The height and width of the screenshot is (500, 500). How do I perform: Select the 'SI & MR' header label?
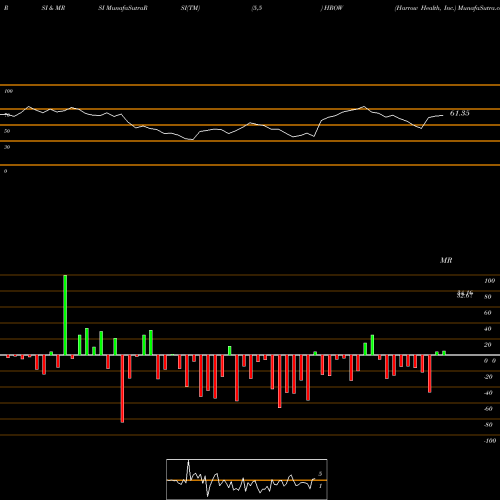coord(53,8)
